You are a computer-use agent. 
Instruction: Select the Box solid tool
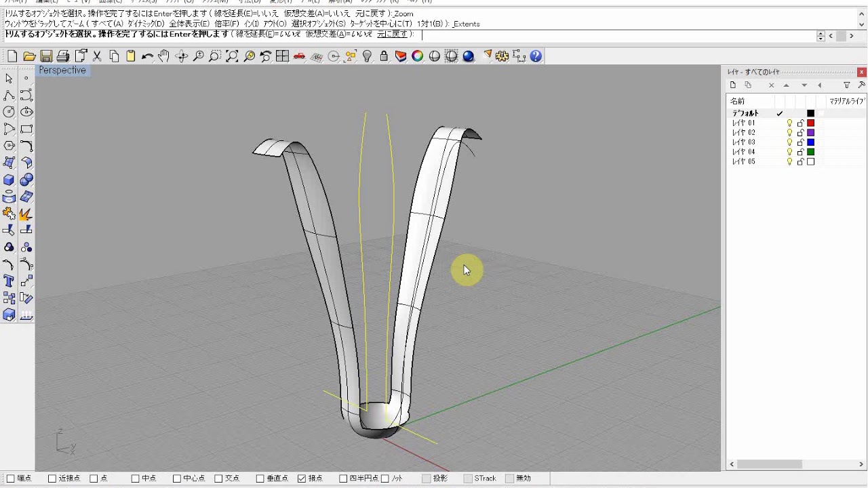(9, 180)
